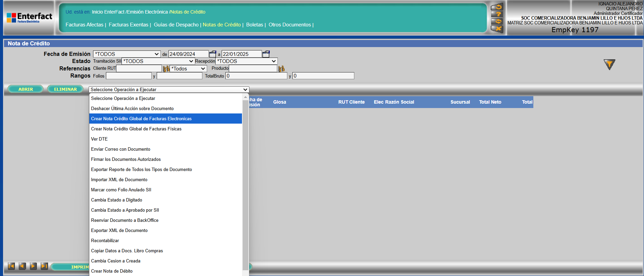Click the orange funnel filter icon
The height and width of the screenshot is (276, 644).
pos(609,64)
